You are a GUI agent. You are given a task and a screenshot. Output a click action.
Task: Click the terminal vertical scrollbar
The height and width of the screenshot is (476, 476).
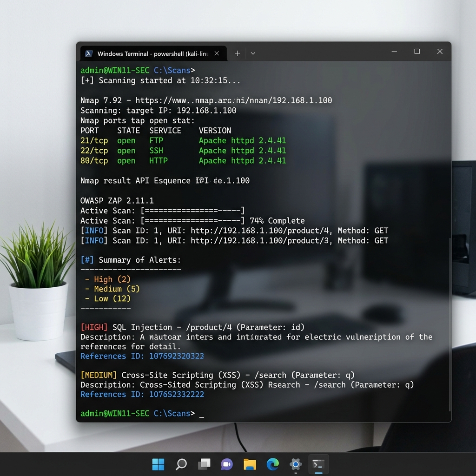click(x=450, y=324)
